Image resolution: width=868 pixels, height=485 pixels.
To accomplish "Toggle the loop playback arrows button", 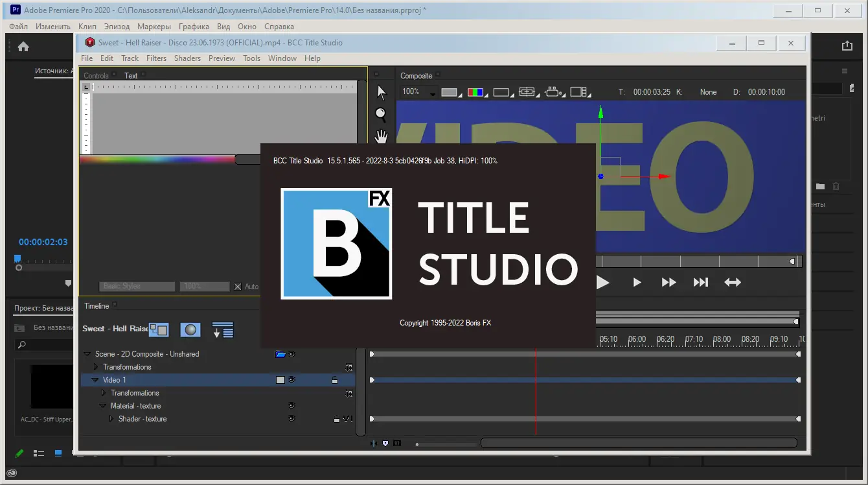I will (x=733, y=283).
